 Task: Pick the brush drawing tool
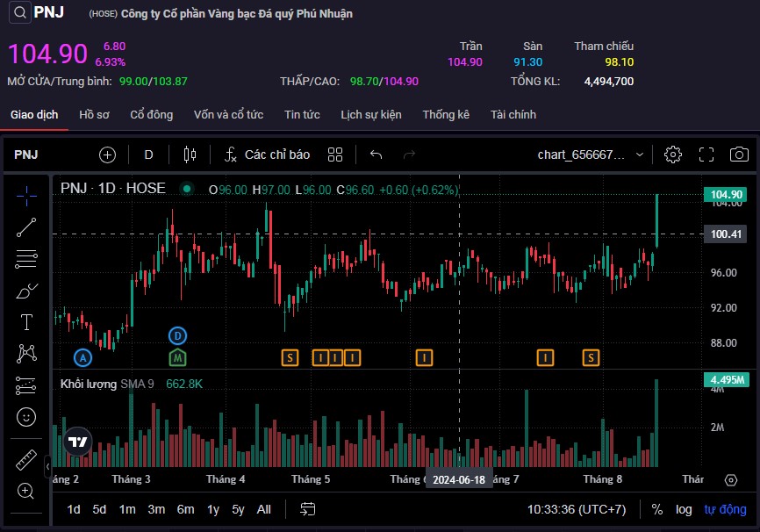[26, 291]
